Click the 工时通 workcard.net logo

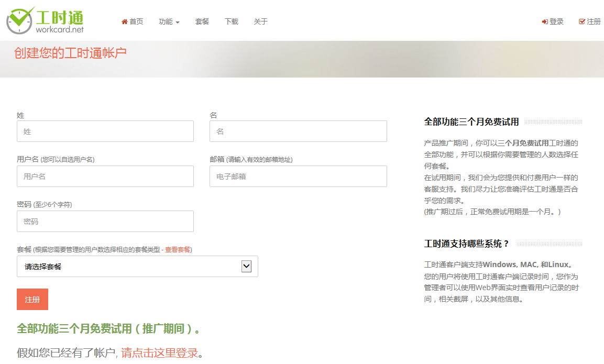[x=45, y=21]
